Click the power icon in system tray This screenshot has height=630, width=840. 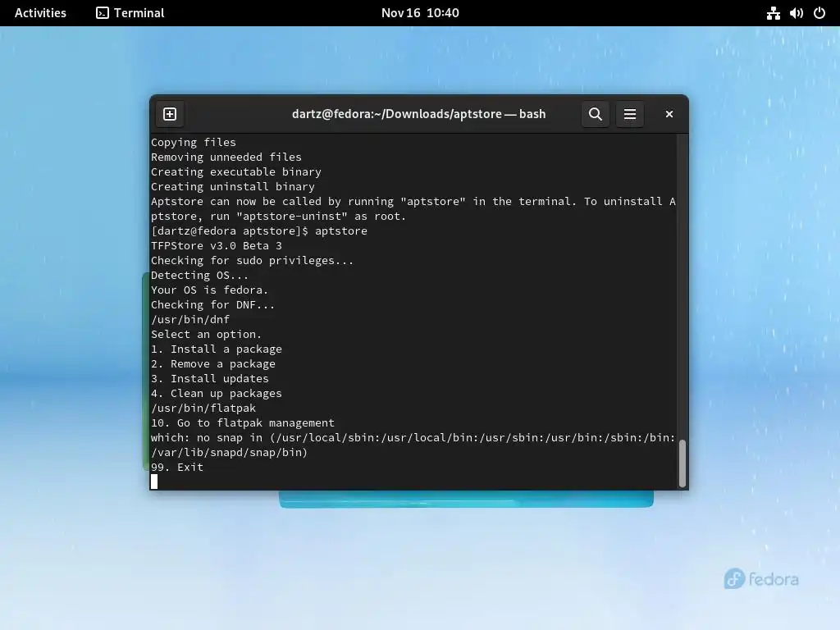pyautogui.click(x=819, y=13)
